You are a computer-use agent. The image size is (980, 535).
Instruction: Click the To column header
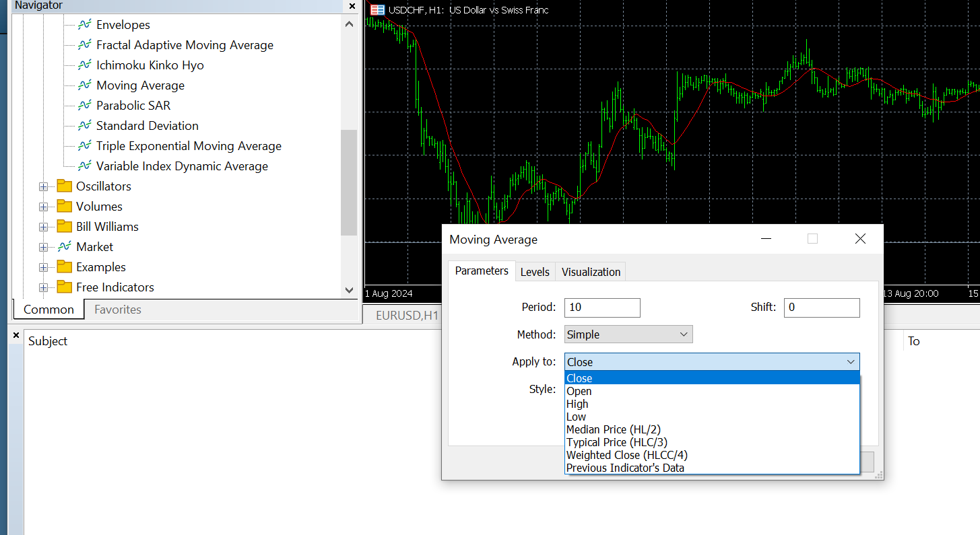(x=914, y=341)
